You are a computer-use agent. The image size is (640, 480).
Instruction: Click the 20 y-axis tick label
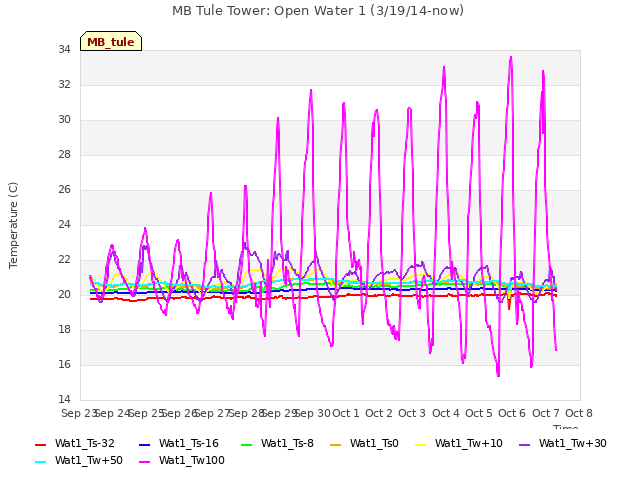[64, 294]
